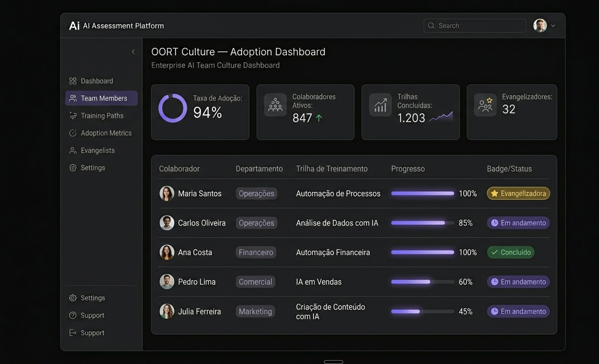
Task: Collapse the sidebar with the chevron
Action: click(133, 52)
